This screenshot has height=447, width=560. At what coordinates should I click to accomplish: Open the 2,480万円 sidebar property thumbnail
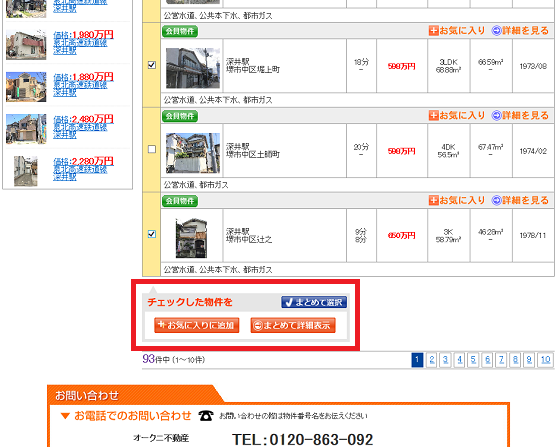coord(26,129)
